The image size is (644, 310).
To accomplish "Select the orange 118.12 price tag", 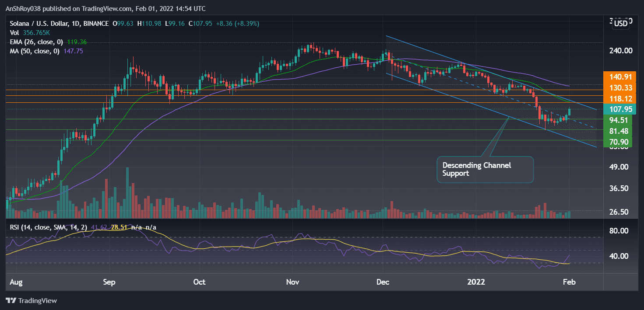I will click(618, 99).
